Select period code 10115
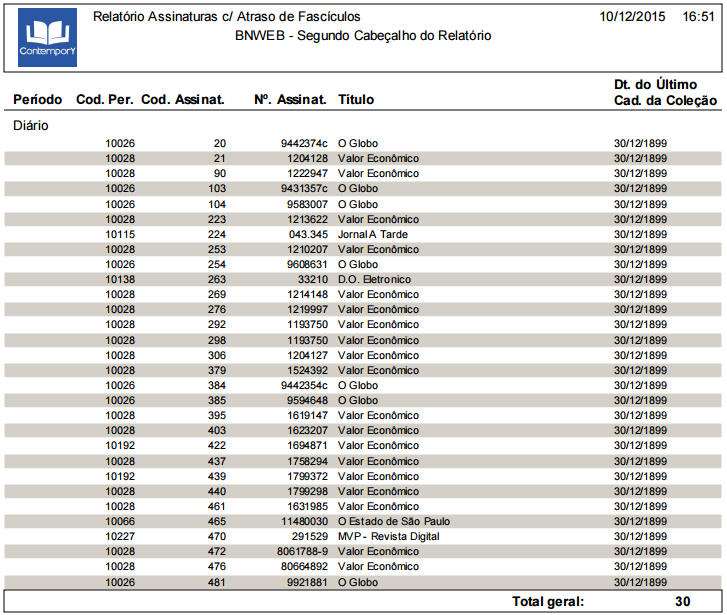 tap(120, 234)
